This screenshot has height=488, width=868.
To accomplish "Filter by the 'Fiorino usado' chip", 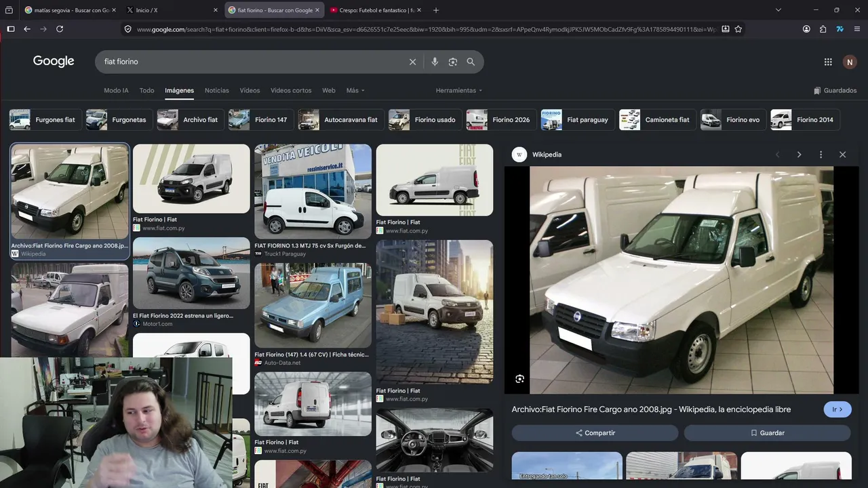I will coord(425,120).
